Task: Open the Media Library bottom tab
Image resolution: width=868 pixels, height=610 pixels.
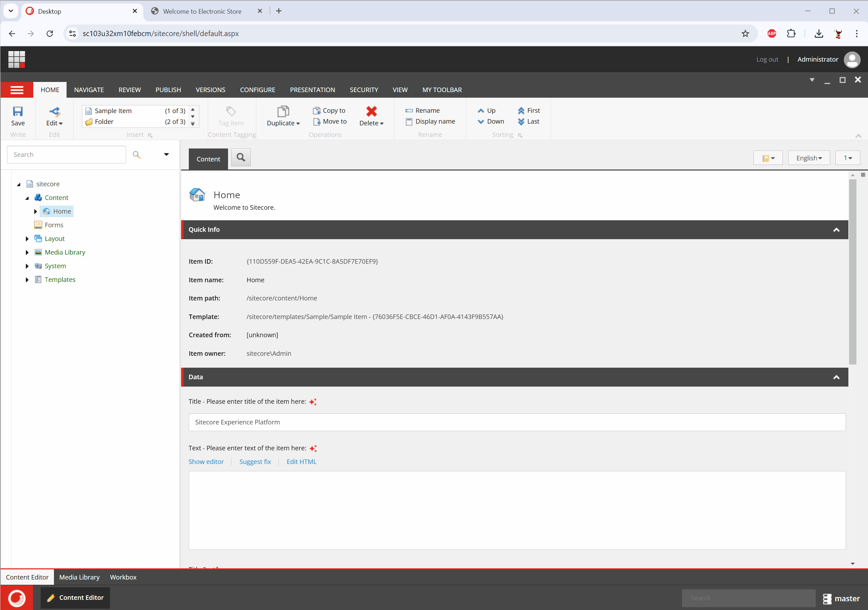Action: click(x=80, y=577)
